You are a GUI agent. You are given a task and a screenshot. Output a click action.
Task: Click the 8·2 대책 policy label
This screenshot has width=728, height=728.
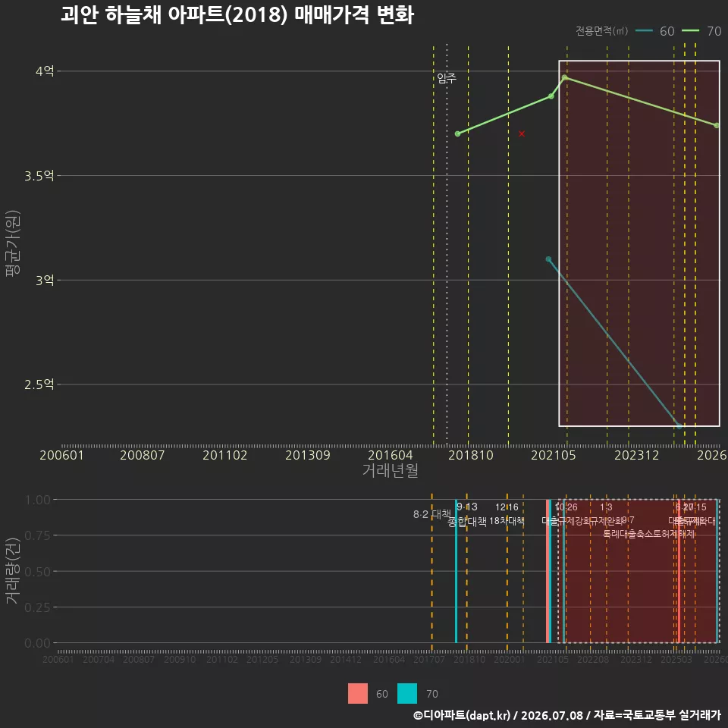[431, 514]
